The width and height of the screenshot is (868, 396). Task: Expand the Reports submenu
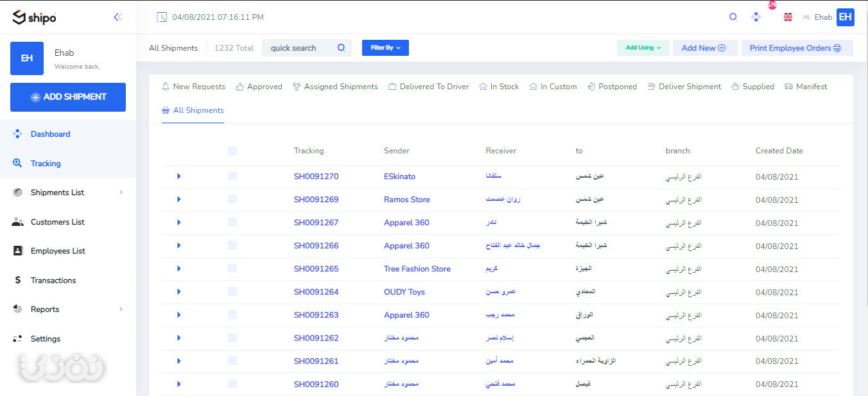(121, 309)
